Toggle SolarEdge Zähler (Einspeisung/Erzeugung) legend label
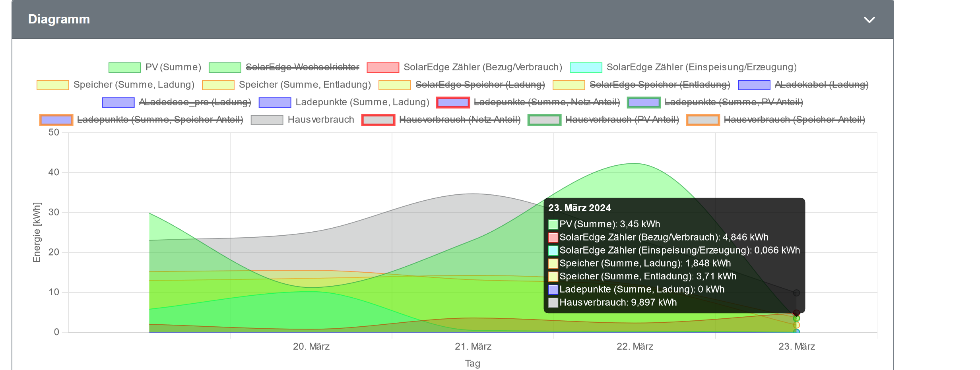 click(x=702, y=67)
